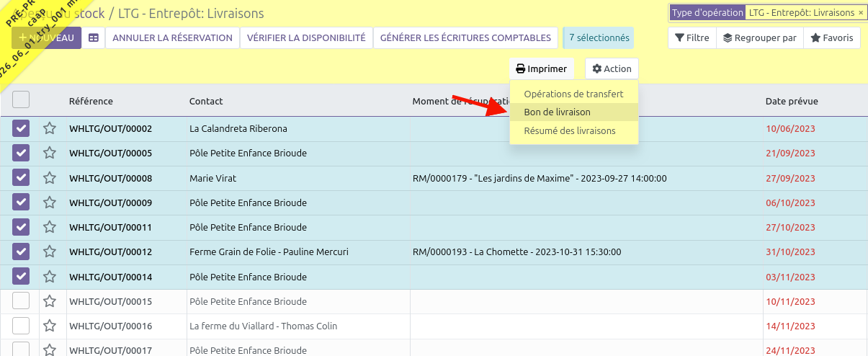Click contact La ferme du Viallard - Thomas Colin

point(263,326)
